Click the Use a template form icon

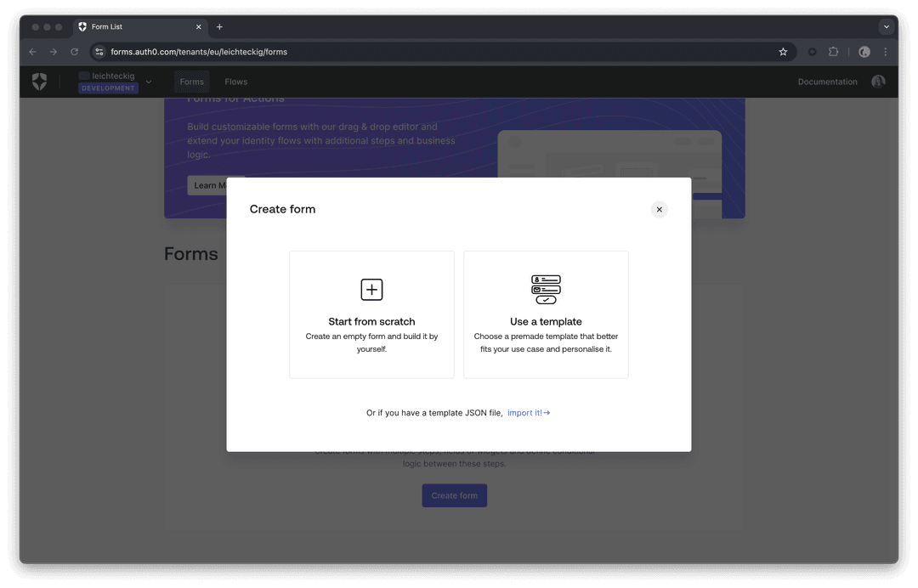(545, 289)
